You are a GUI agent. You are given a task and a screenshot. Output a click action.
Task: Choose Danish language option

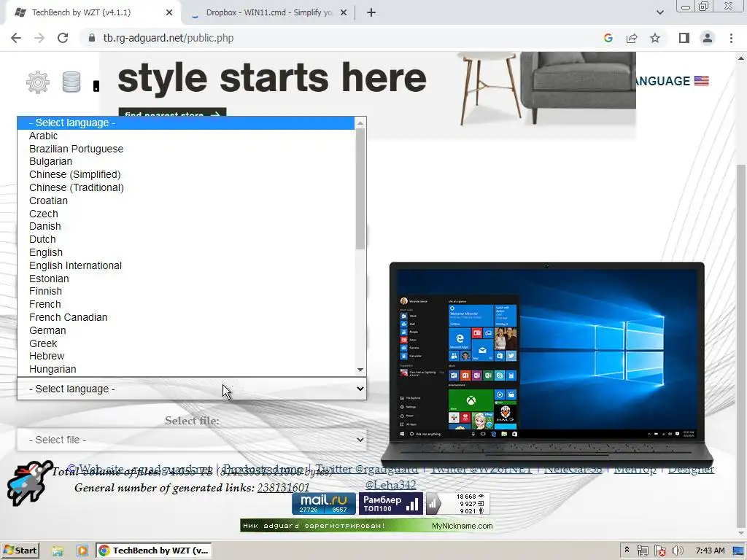tap(186, 226)
